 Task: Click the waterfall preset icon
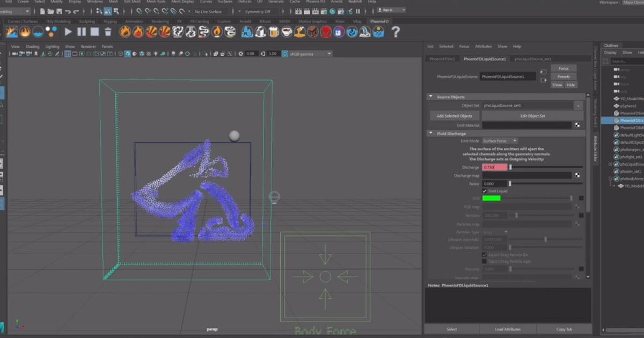[x=365, y=32]
